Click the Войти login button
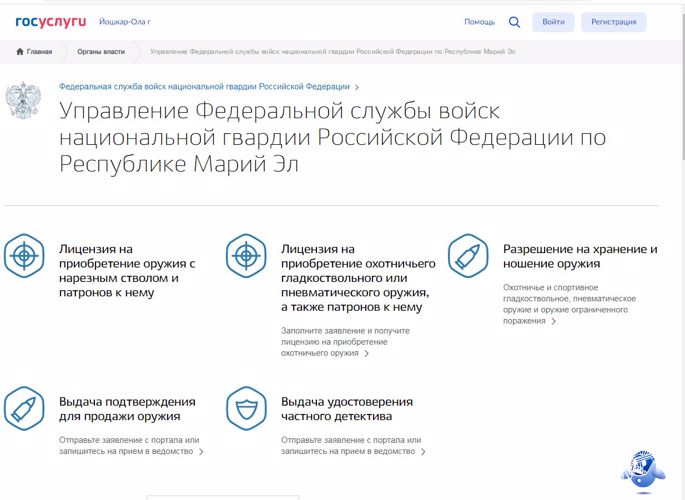The width and height of the screenshot is (685, 500). coord(553,22)
